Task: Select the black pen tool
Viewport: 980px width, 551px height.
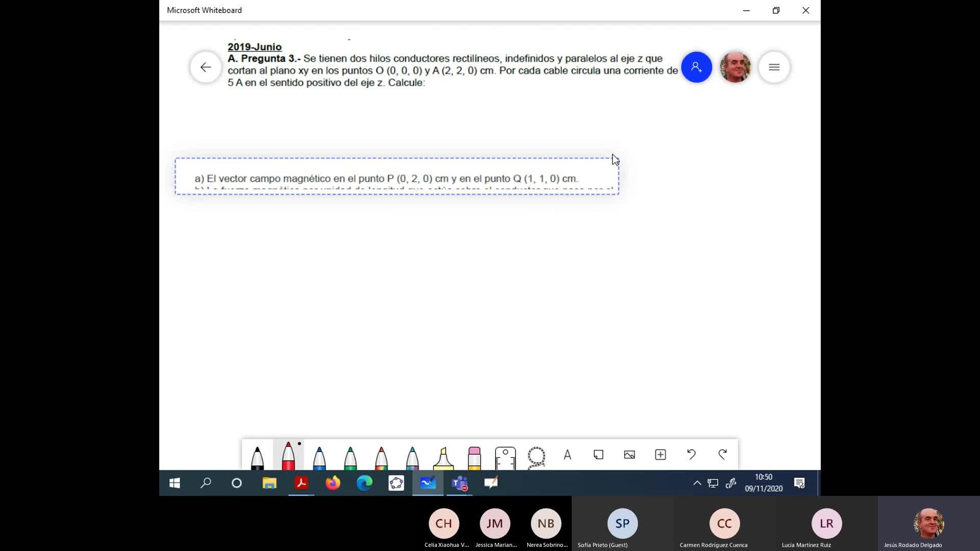Action: click(257, 457)
